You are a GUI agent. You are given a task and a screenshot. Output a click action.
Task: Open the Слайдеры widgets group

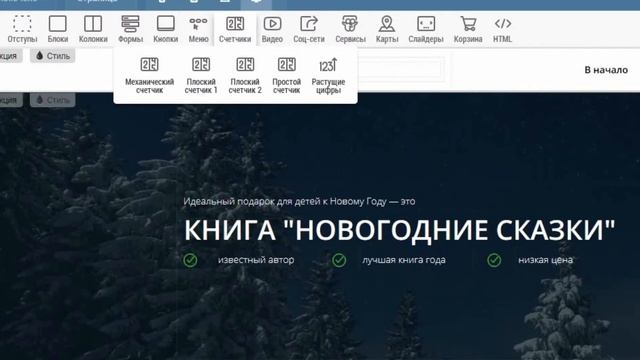pyautogui.click(x=426, y=29)
